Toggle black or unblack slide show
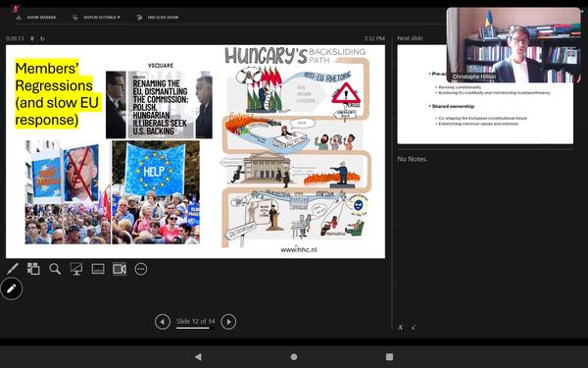Screen dimensions: 588x368 pyautogui.click(x=76, y=269)
